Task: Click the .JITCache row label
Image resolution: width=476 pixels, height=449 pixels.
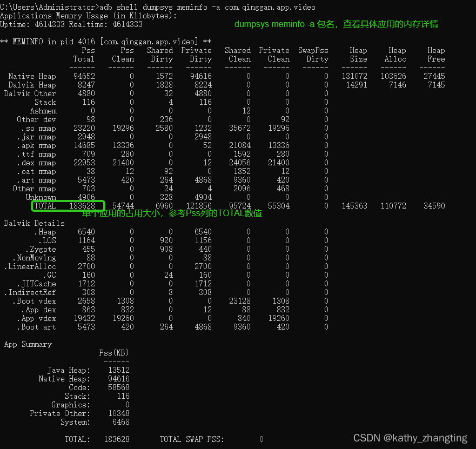Action: [x=36, y=284]
